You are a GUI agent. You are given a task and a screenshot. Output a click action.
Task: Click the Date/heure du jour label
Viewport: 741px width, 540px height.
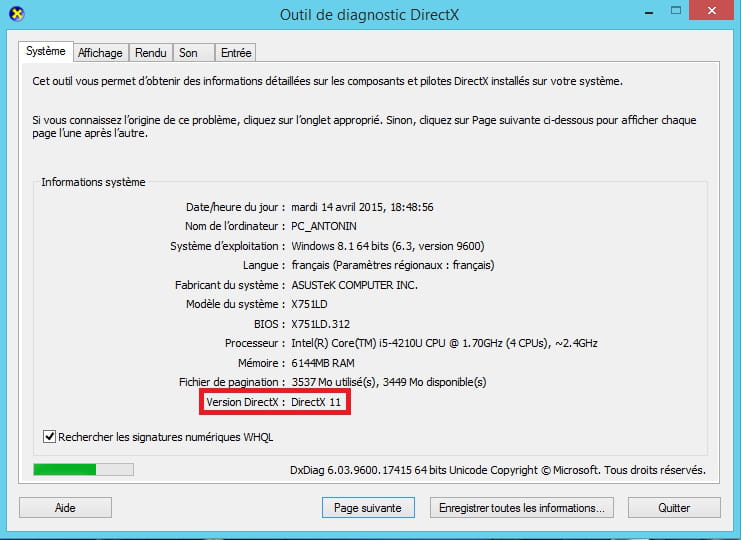click(235, 207)
